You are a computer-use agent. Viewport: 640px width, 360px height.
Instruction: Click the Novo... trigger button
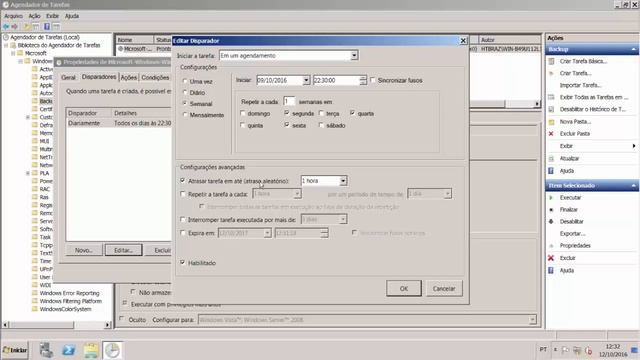84,250
